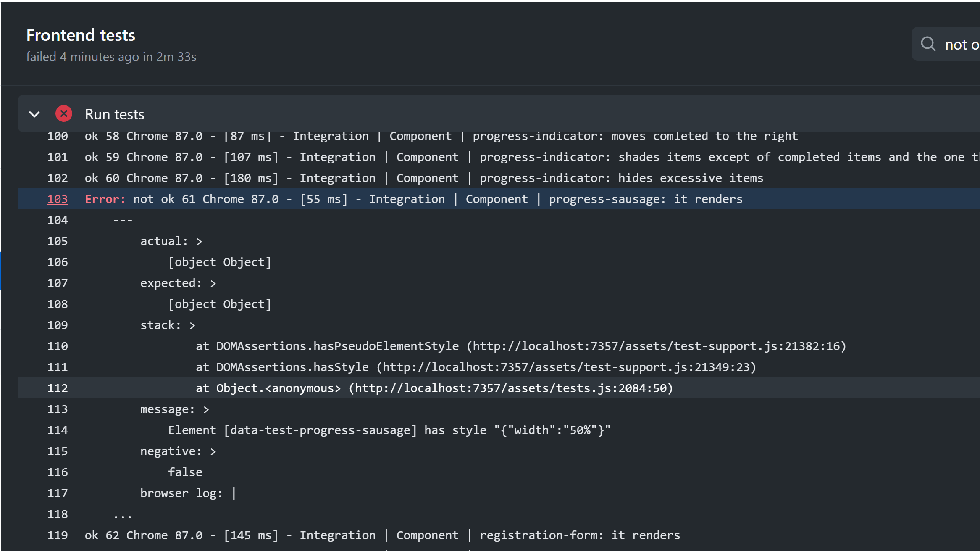Click the registration-form test result line

[382, 535]
